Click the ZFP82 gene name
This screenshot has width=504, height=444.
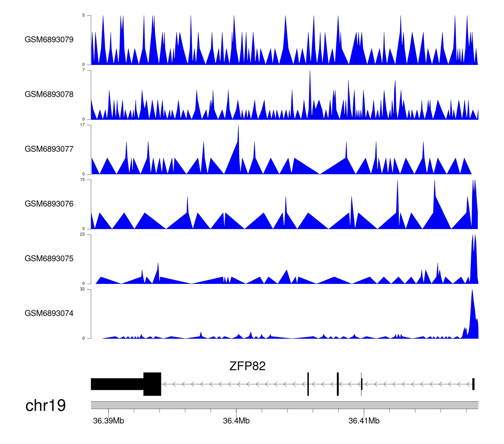point(247,366)
